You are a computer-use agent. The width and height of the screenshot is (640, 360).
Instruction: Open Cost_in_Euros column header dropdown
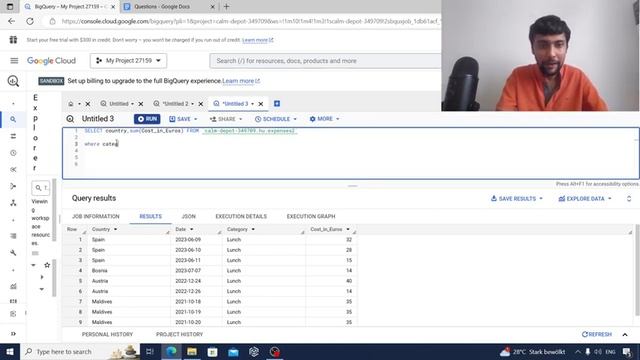coord(348,229)
